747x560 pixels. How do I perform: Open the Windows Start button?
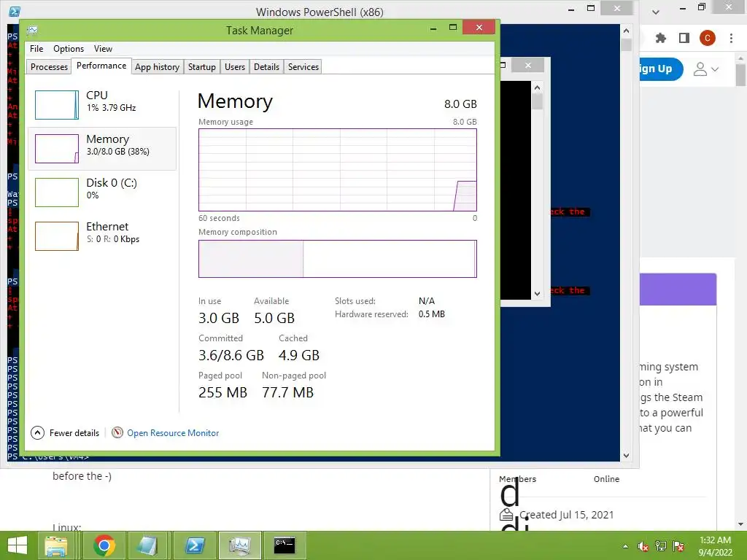coord(18,545)
